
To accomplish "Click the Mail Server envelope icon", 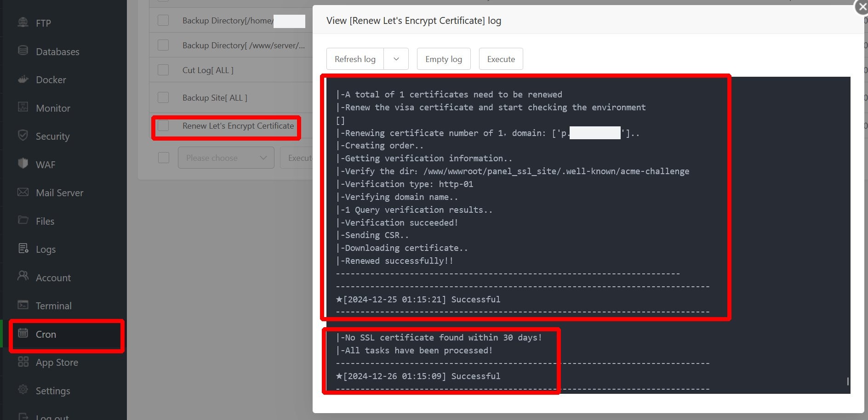I will click(23, 192).
